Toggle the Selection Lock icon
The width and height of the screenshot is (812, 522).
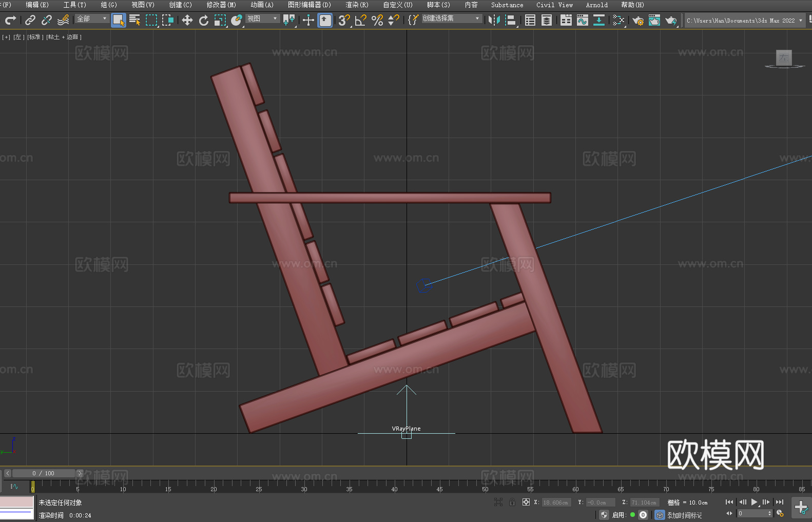(x=512, y=502)
